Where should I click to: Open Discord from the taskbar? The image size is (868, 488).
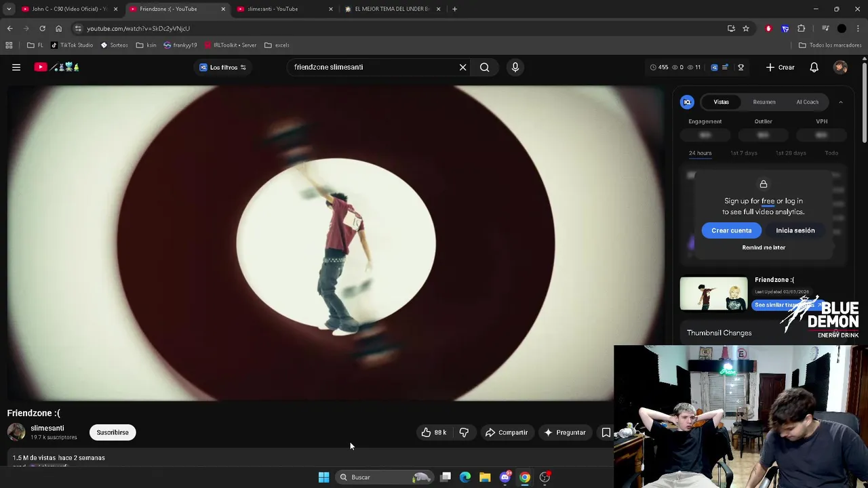point(505,477)
